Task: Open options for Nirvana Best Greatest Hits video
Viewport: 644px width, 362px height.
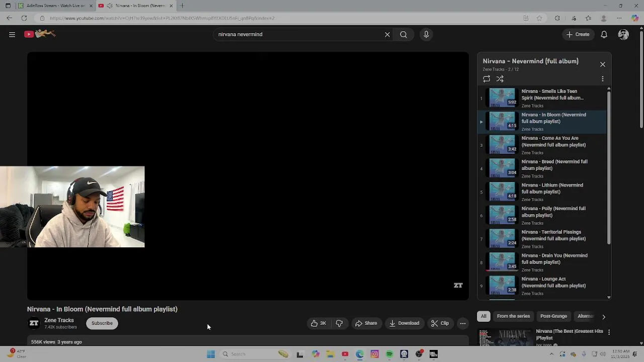Action: point(609,332)
